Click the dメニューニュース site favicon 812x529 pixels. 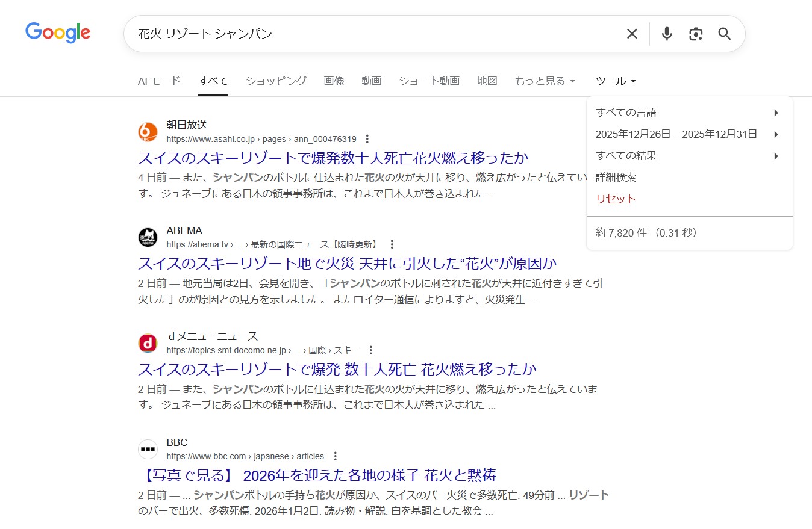tap(148, 344)
